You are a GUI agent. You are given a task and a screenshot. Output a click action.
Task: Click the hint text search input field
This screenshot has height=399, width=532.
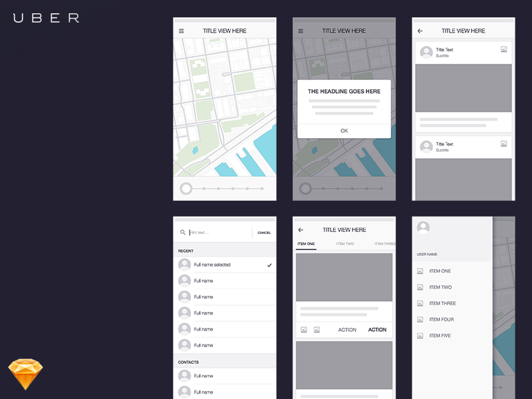click(206, 232)
